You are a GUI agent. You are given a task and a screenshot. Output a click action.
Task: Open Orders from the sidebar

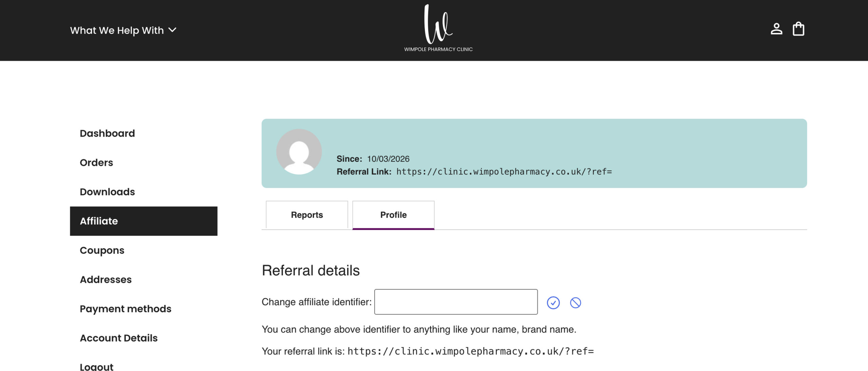(96, 162)
